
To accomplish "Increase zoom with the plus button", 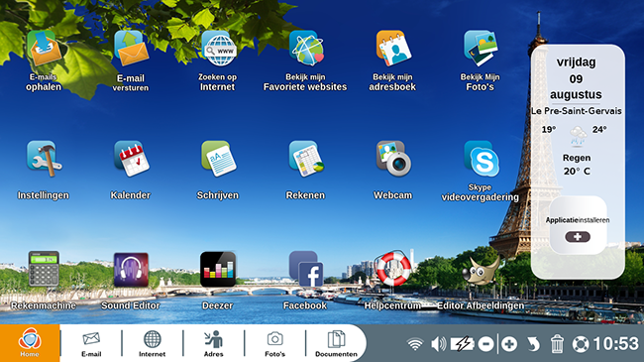I will point(509,344).
